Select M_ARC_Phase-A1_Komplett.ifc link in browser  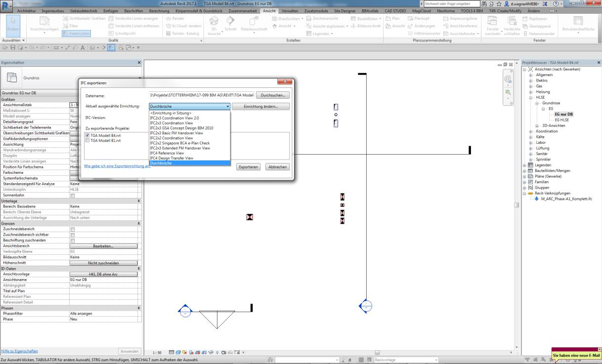(x=566, y=199)
